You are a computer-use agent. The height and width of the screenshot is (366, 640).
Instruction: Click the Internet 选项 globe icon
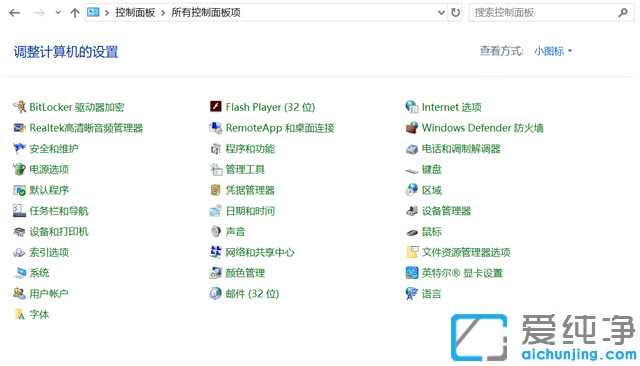pos(412,107)
